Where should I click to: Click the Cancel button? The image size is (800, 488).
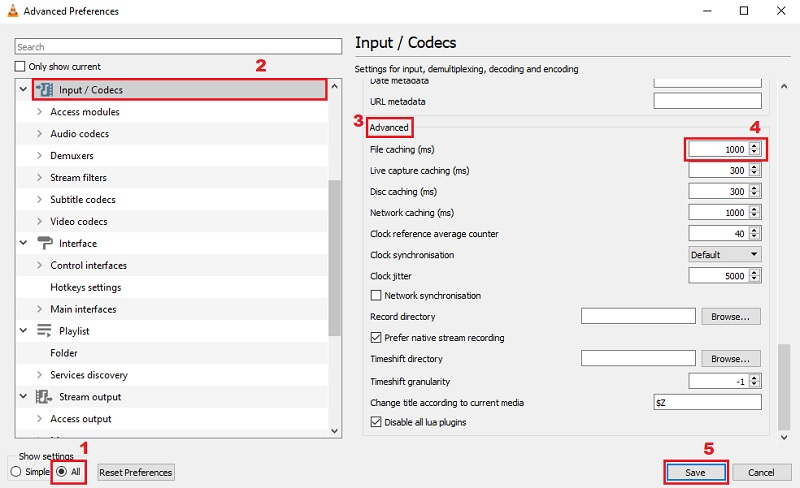tap(761, 472)
